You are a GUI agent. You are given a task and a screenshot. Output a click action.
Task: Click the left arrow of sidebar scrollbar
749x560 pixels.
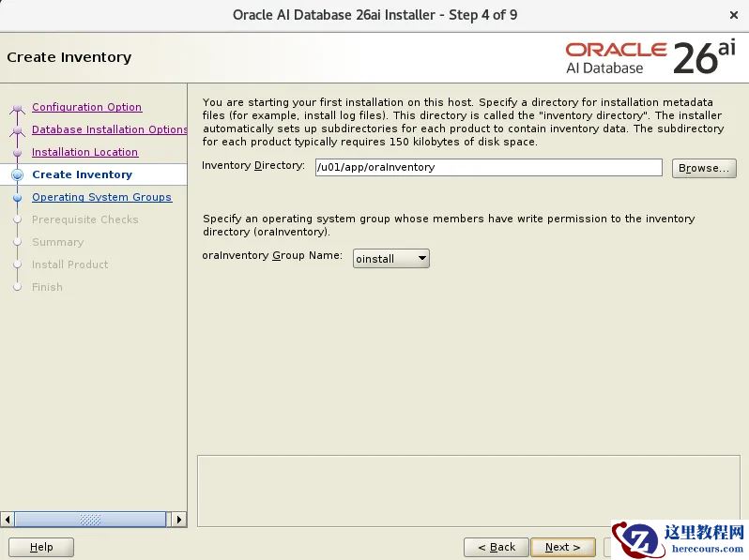click(8, 520)
